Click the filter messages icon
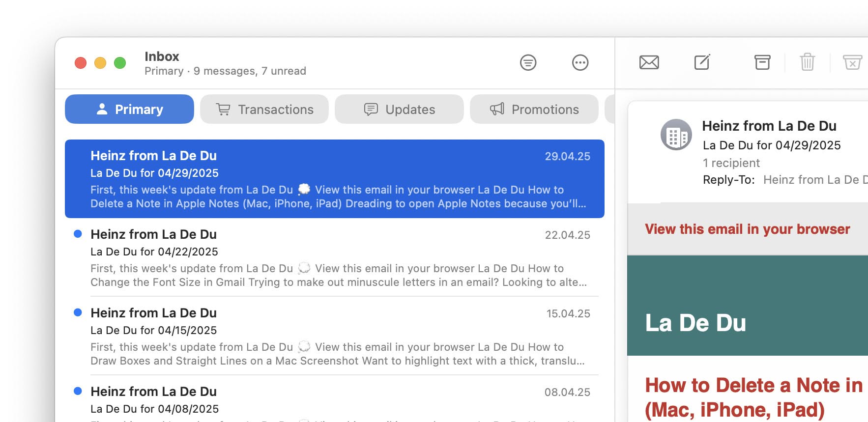The width and height of the screenshot is (868, 422). coord(528,62)
